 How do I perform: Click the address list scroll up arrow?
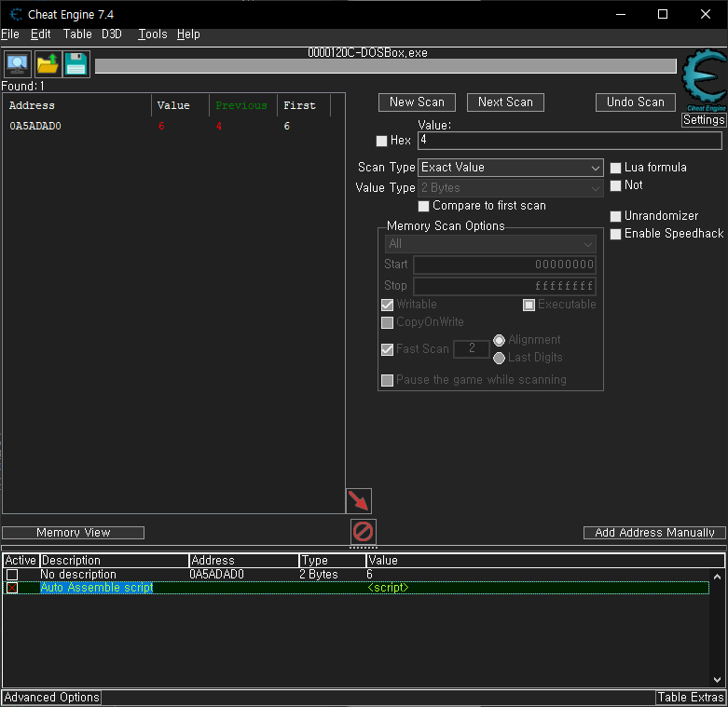click(x=718, y=577)
